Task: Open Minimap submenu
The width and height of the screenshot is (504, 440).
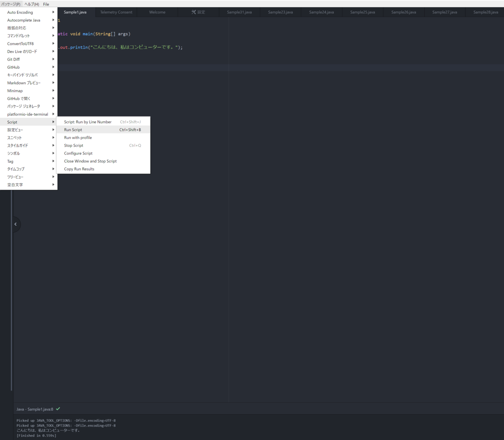Action: [29, 91]
